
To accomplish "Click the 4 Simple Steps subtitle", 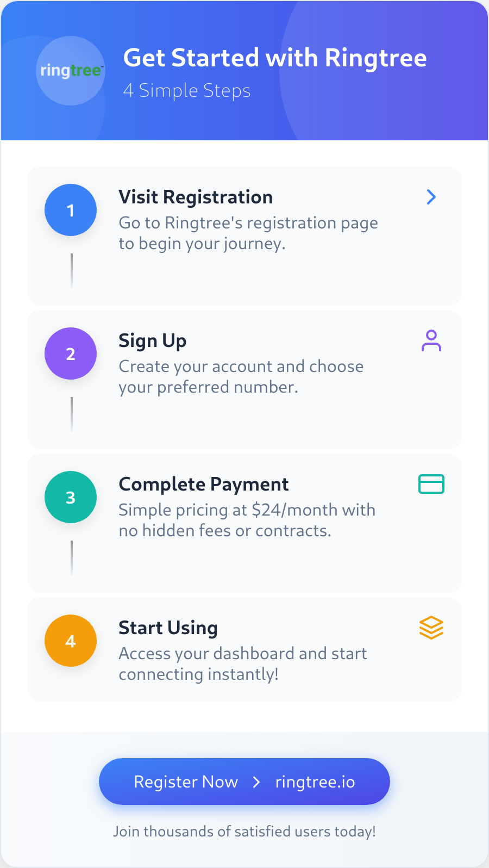I will 187,90.
